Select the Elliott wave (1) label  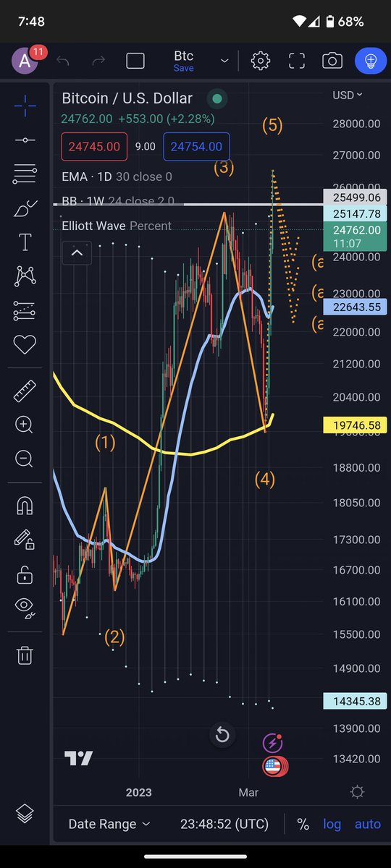105,442
